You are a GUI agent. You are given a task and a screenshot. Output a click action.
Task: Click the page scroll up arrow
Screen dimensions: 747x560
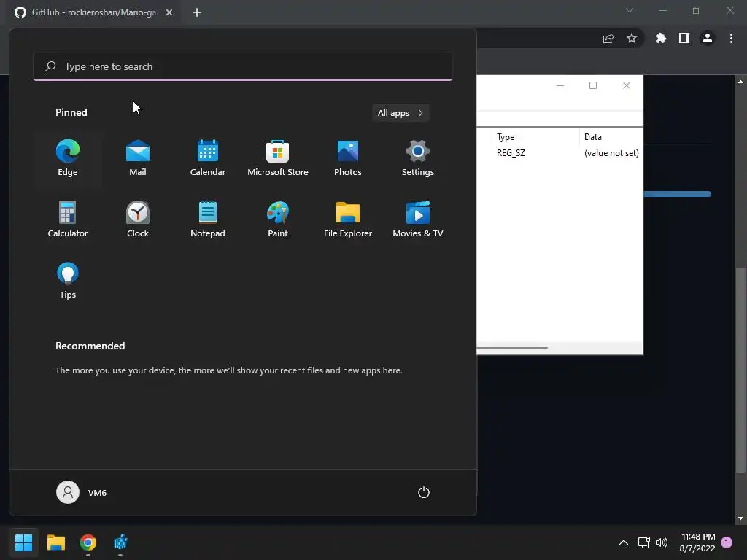[x=740, y=82]
